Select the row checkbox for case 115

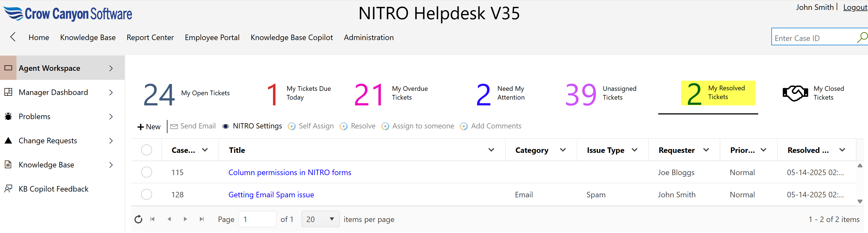[146, 172]
